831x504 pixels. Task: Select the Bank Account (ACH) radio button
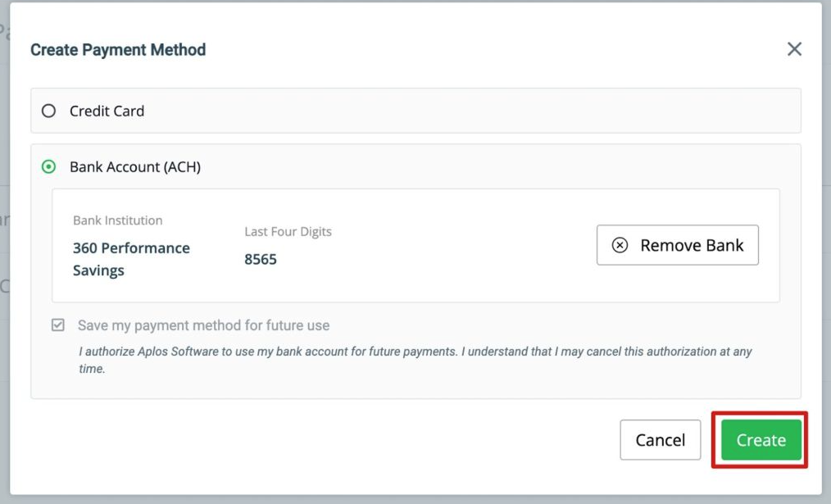point(48,167)
